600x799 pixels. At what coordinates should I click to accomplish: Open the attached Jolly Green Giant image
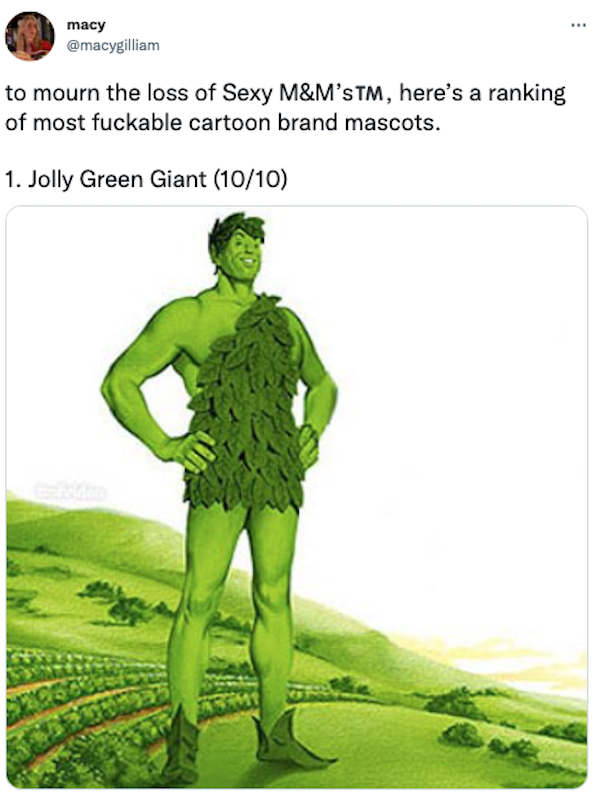[297, 497]
